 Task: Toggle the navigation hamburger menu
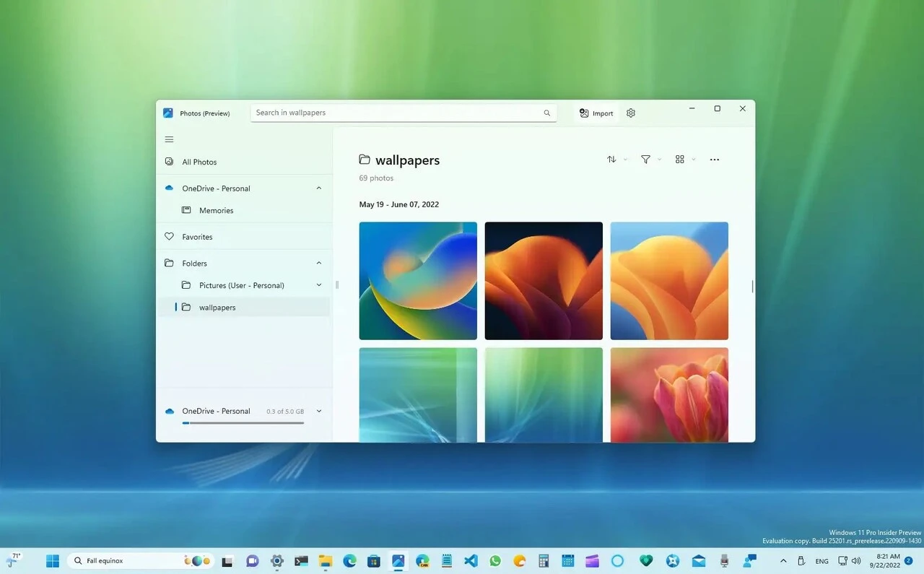(x=169, y=139)
